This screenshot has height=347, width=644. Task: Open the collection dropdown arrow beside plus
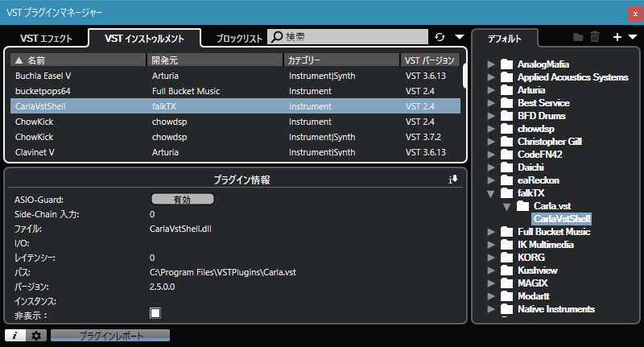633,37
